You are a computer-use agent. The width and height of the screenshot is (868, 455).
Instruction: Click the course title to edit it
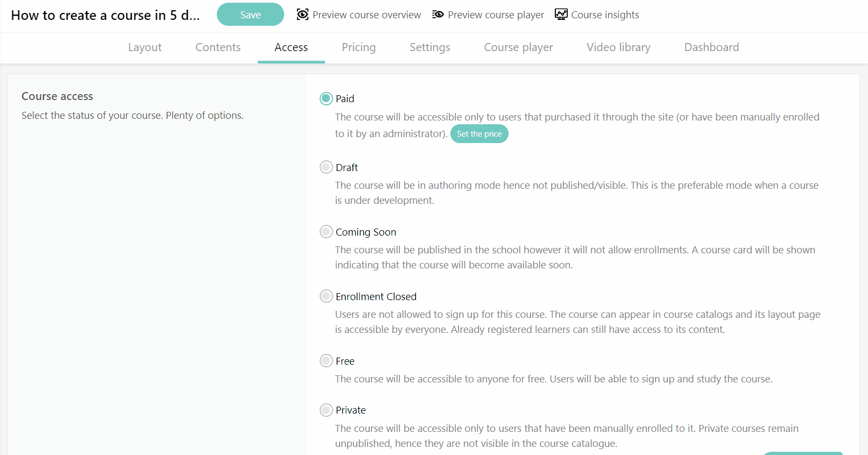coord(105,15)
